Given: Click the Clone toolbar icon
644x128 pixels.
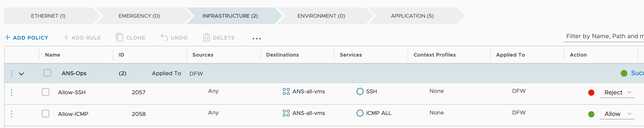Looking at the screenshot, I should pos(120,37).
